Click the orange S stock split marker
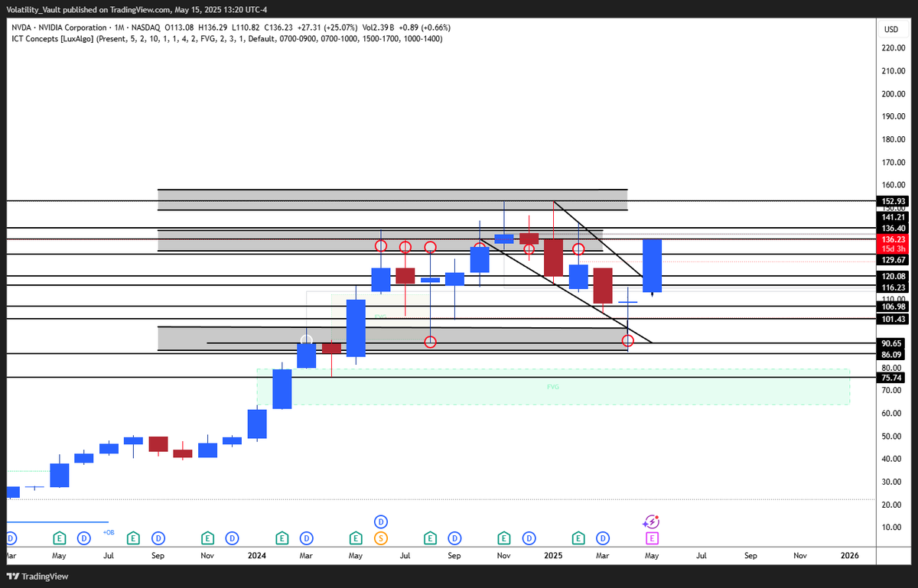 point(380,538)
